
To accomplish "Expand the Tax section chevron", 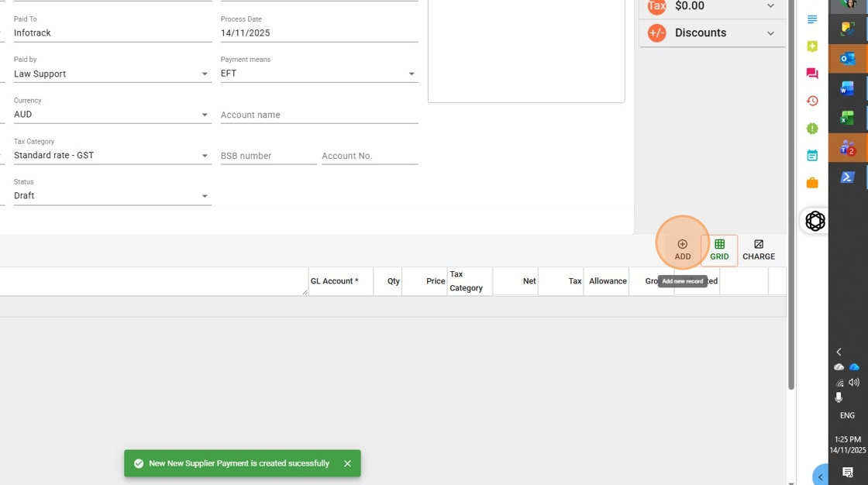I will point(770,6).
